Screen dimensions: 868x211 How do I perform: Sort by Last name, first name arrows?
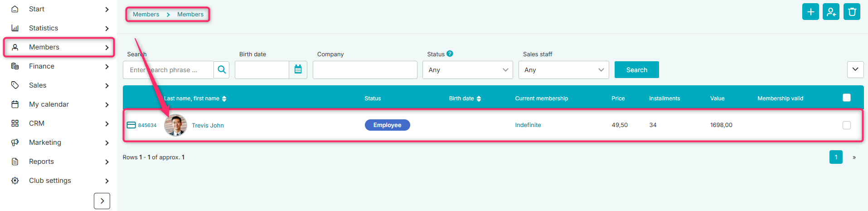tap(224, 98)
